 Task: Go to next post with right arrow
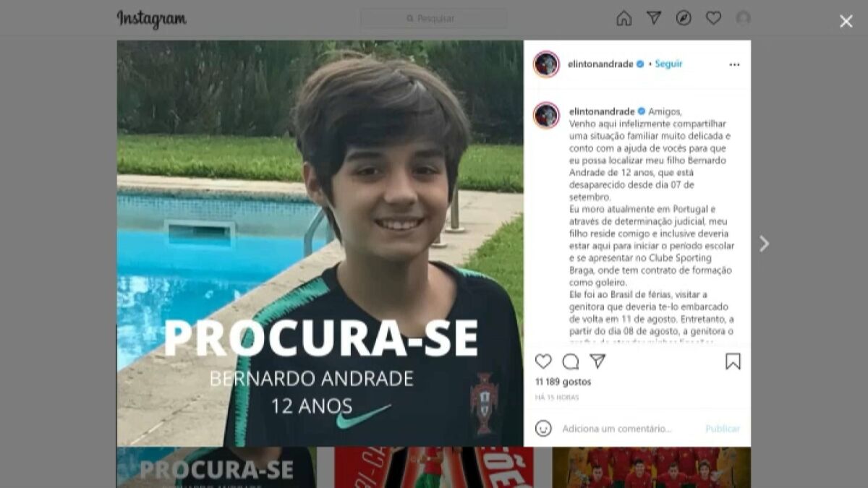coord(764,244)
